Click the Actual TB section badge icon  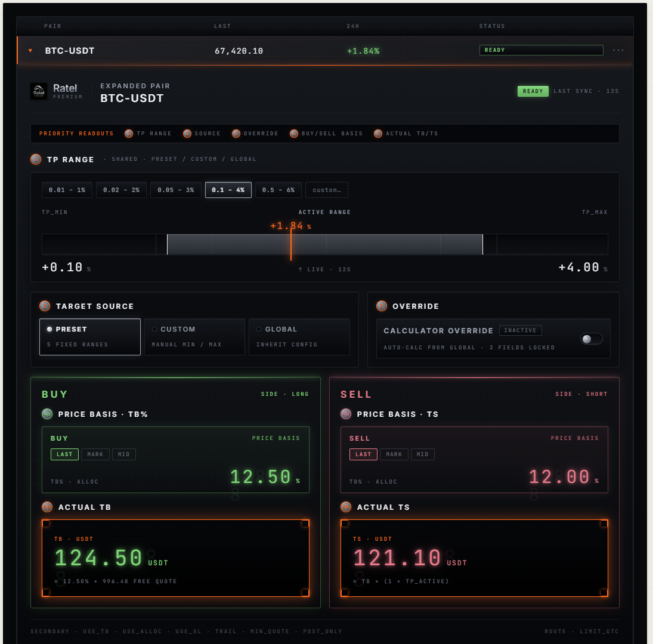pyautogui.click(x=47, y=507)
